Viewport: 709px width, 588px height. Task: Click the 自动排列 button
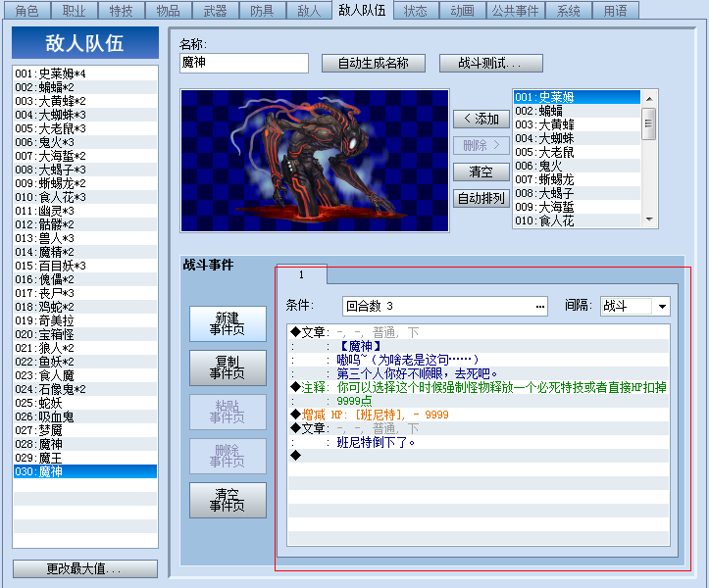pos(481,198)
